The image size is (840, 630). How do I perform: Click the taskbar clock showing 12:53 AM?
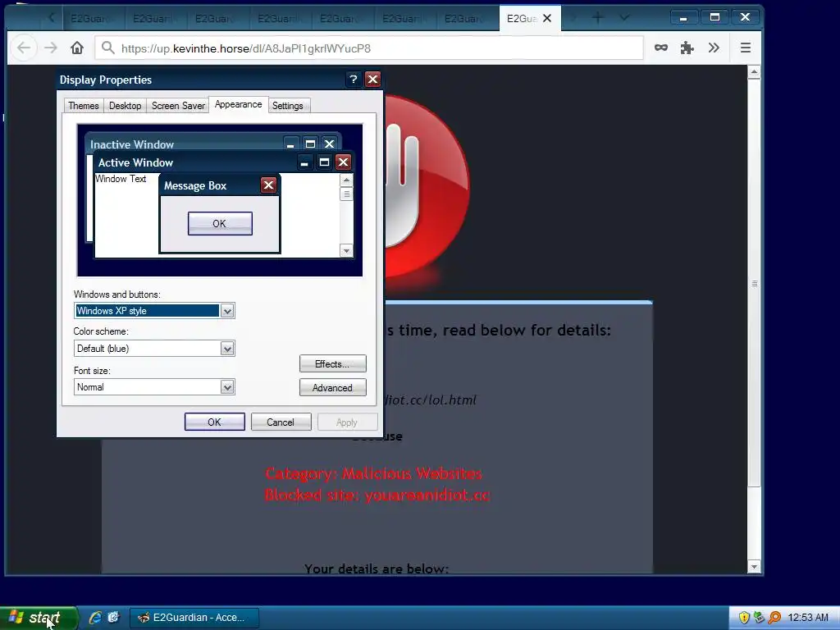[807, 618]
